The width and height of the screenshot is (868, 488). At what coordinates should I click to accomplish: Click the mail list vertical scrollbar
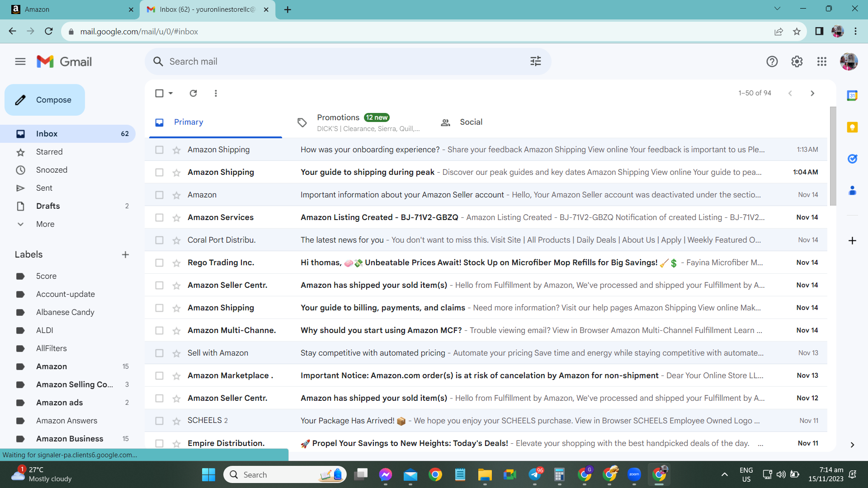pos(833,156)
